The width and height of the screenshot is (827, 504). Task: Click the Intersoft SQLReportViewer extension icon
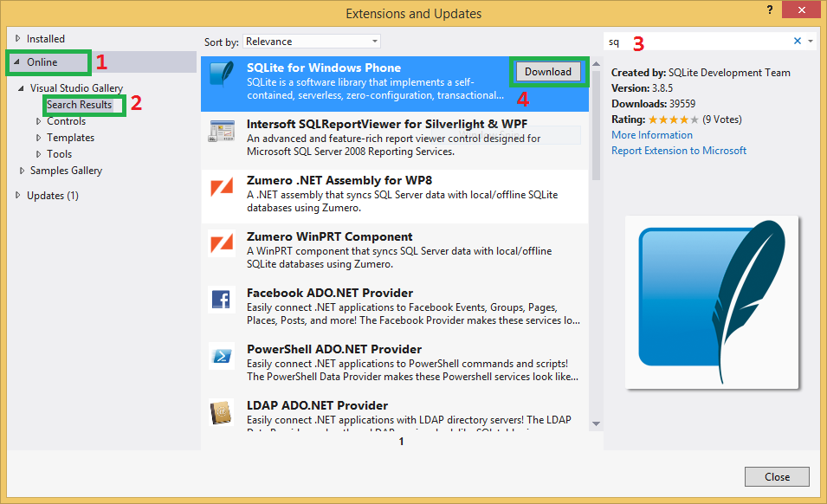[x=222, y=131]
